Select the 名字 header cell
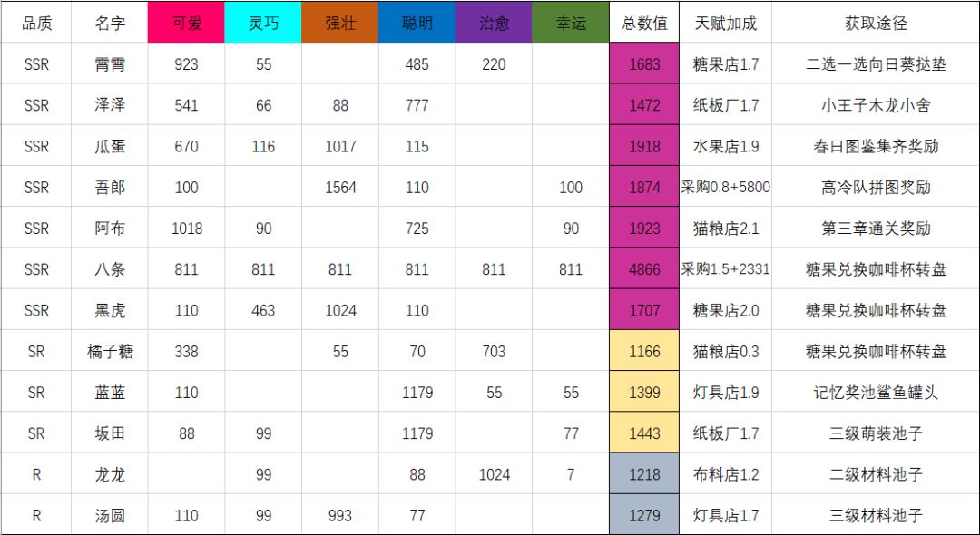The image size is (980, 535). click(x=110, y=23)
